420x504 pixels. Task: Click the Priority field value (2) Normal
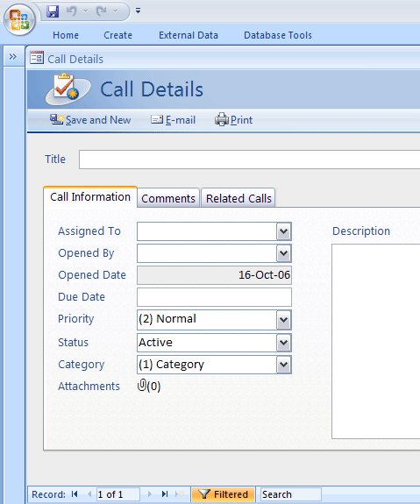tap(167, 319)
